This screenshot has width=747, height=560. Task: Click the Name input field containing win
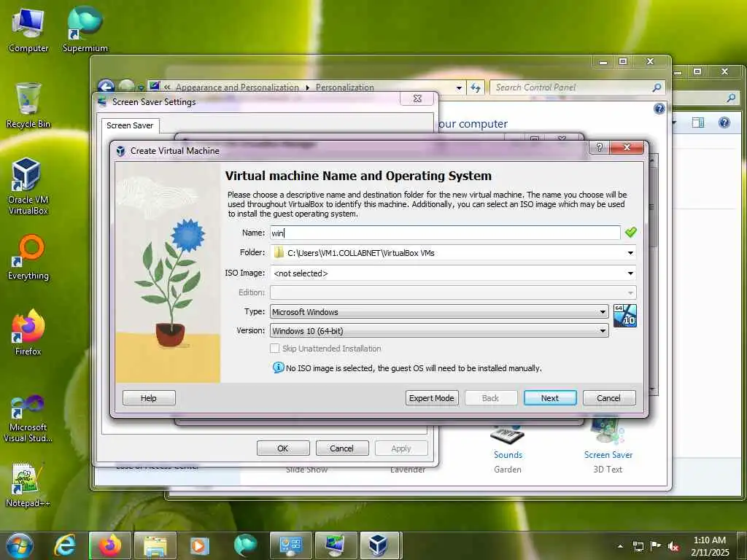click(x=445, y=233)
